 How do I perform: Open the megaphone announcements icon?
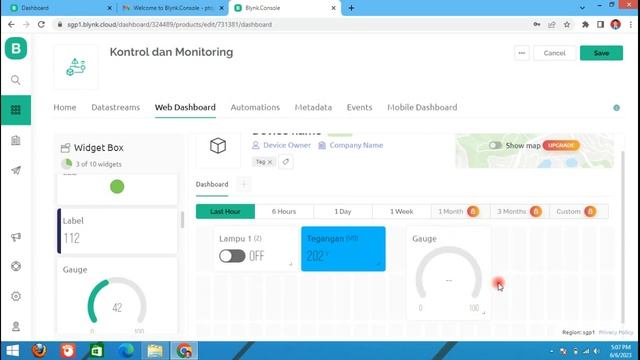coord(16,237)
